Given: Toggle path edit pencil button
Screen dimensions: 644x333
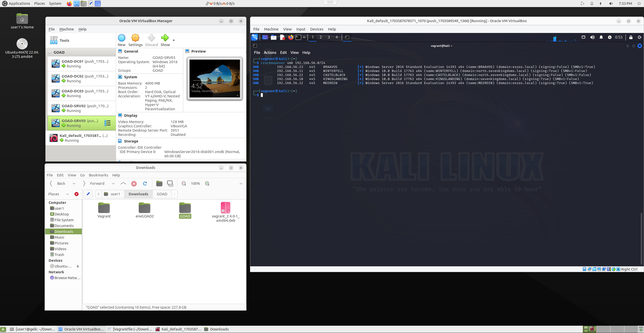Looking at the screenshot, I should click(88, 194).
